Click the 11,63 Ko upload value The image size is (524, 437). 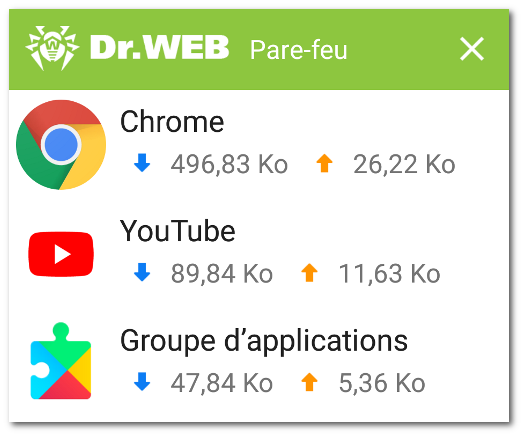coord(390,273)
